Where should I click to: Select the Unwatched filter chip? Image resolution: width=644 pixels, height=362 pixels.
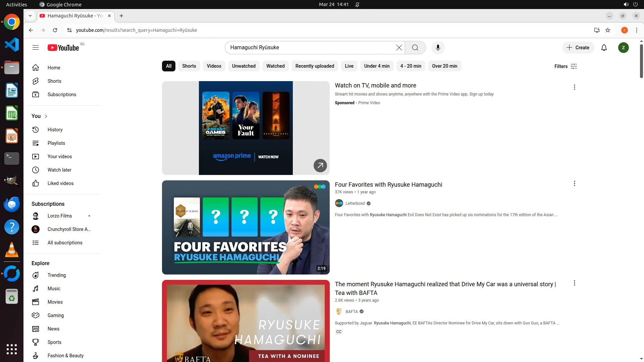(x=244, y=66)
